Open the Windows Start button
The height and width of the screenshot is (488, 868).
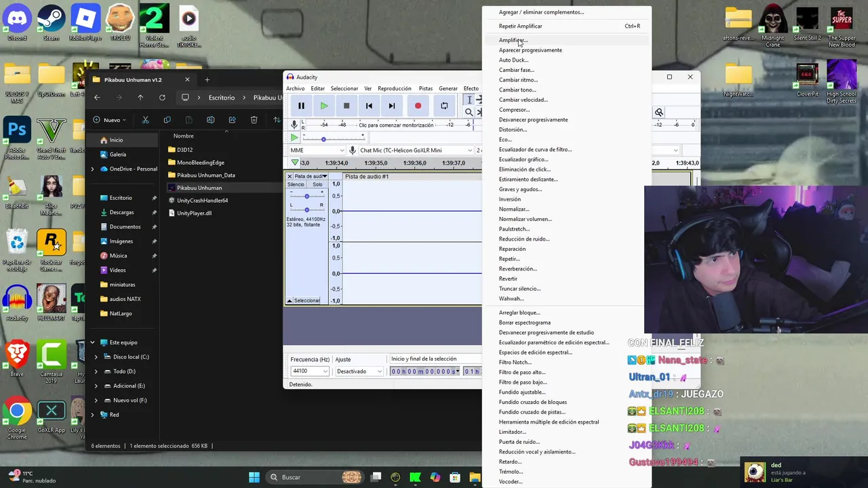point(254,477)
